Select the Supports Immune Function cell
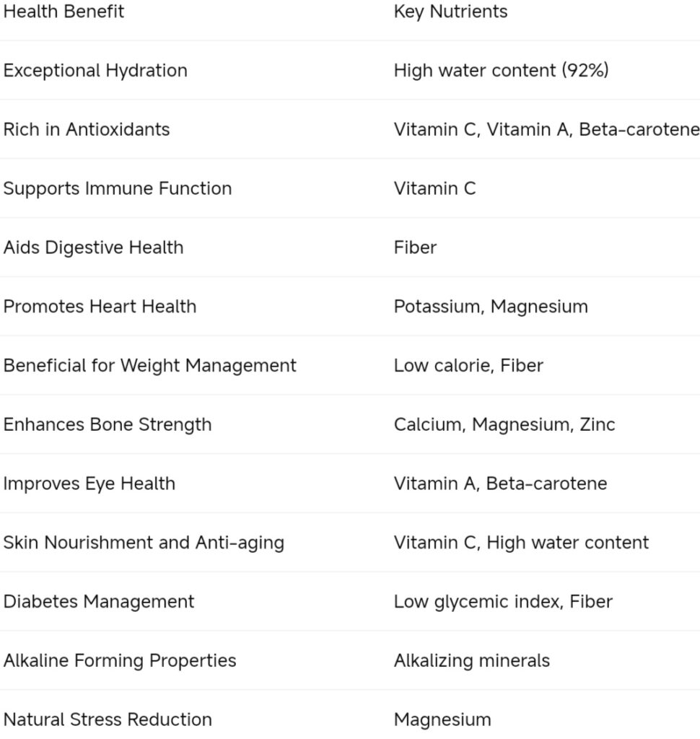 pos(118,188)
